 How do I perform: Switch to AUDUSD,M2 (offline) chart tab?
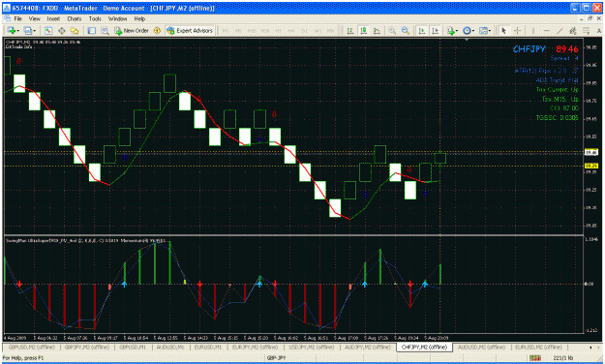click(481, 347)
